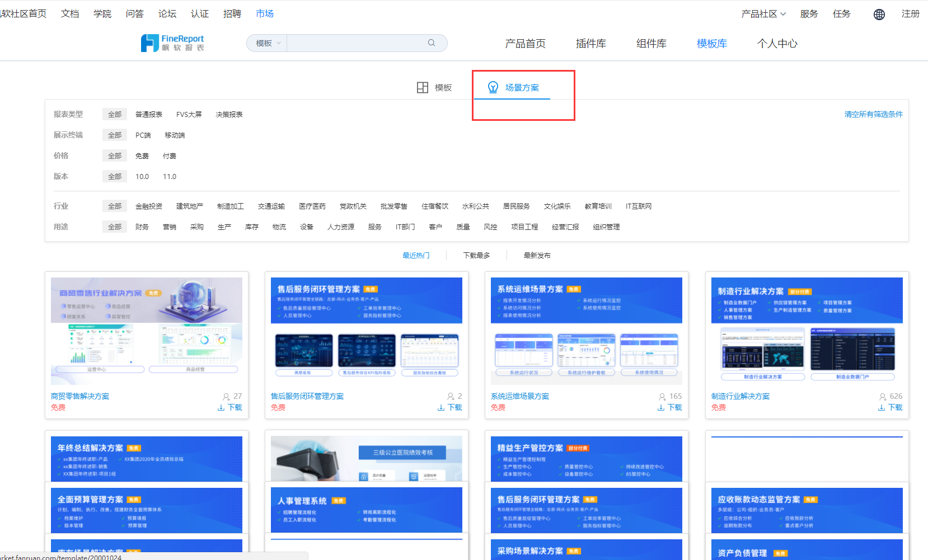Click download icon for 制造行业解决方案
Image resolution: width=928 pixels, height=560 pixels.
[882, 408]
